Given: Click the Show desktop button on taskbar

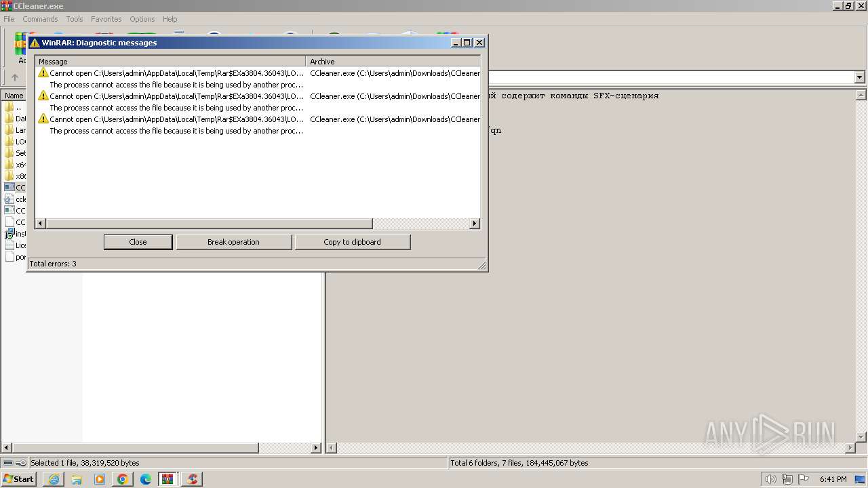Looking at the screenshot, I should coord(861,479).
